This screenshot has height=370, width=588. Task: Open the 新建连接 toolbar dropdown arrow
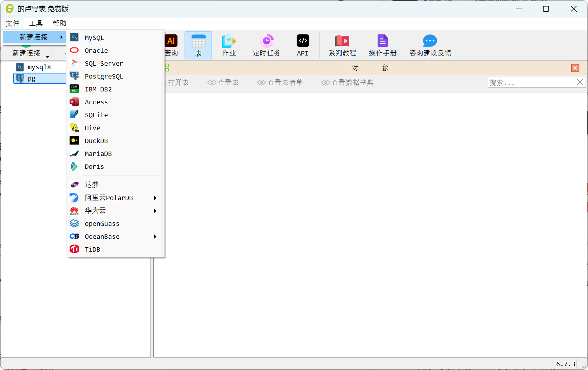(47, 57)
